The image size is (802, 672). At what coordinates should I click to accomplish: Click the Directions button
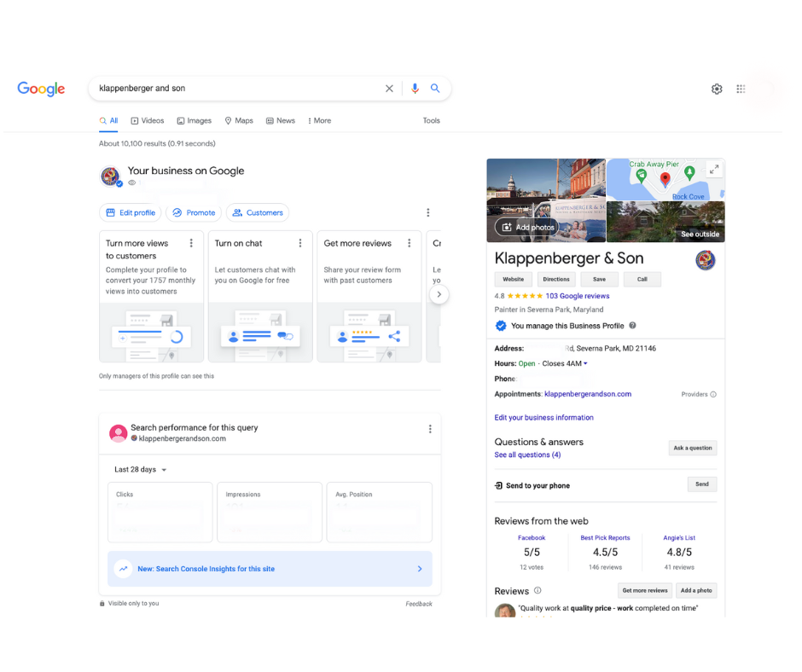click(x=556, y=279)
